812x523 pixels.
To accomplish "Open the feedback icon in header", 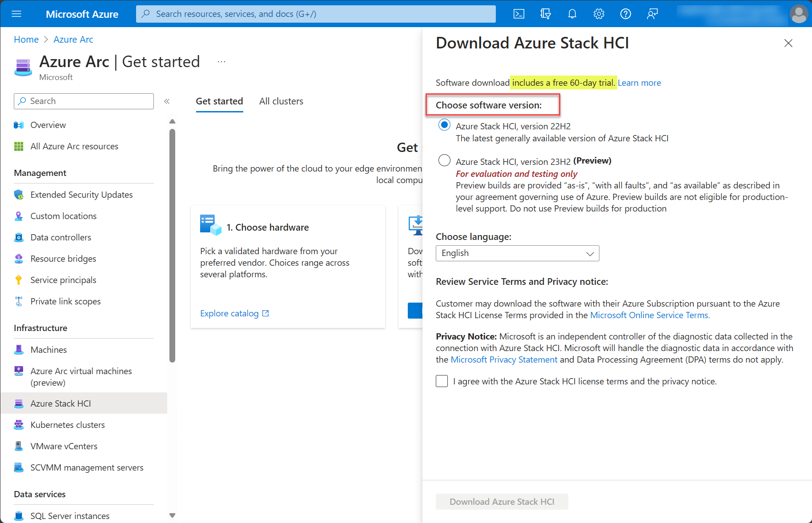I will [652, 14].
